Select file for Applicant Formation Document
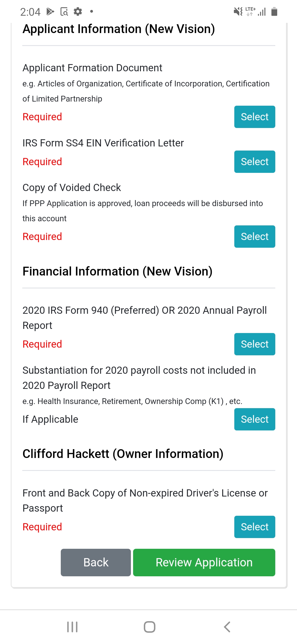Viewport: 297px width, 644px height. pos(255,117)
